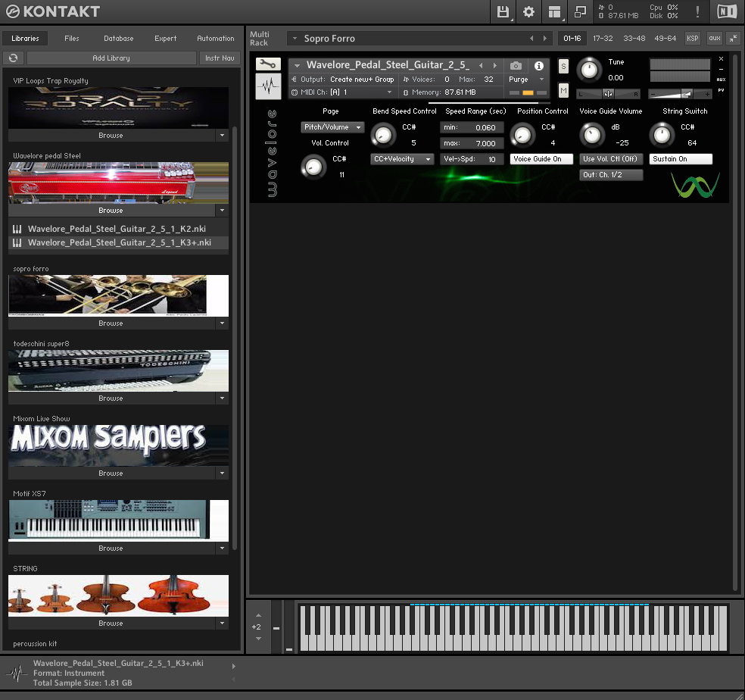The height and width of the screenshot is (700, 745).
Task: Open the Sopro Forro multi dropdown arrow
Action: pos(295,39)
